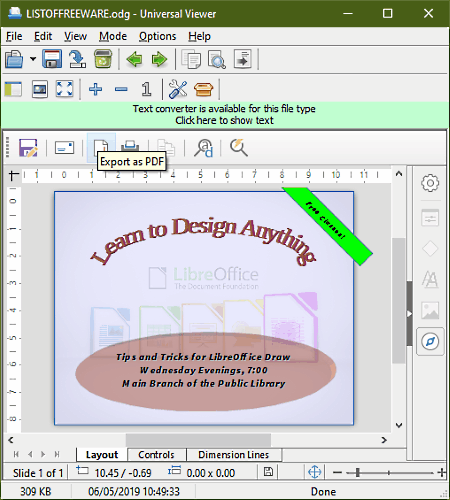Click the ruler origin corner box
Viewport: 450px width, 500px height.
coord(13,175)
